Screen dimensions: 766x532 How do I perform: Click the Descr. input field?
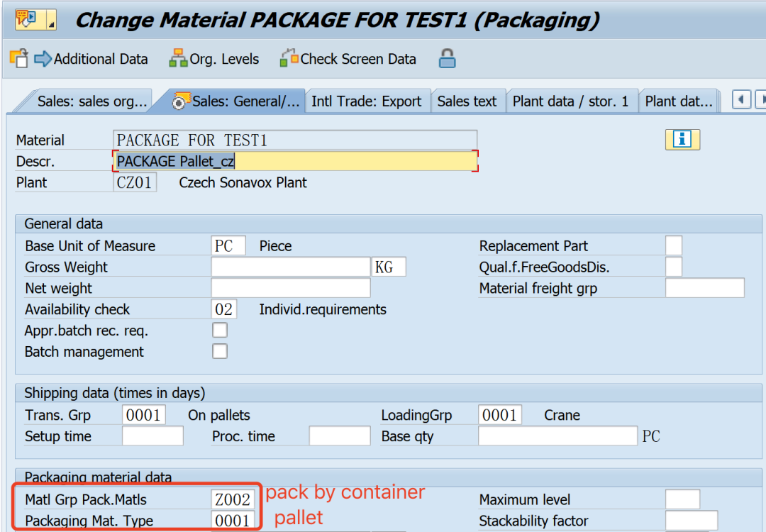point(295,161)
